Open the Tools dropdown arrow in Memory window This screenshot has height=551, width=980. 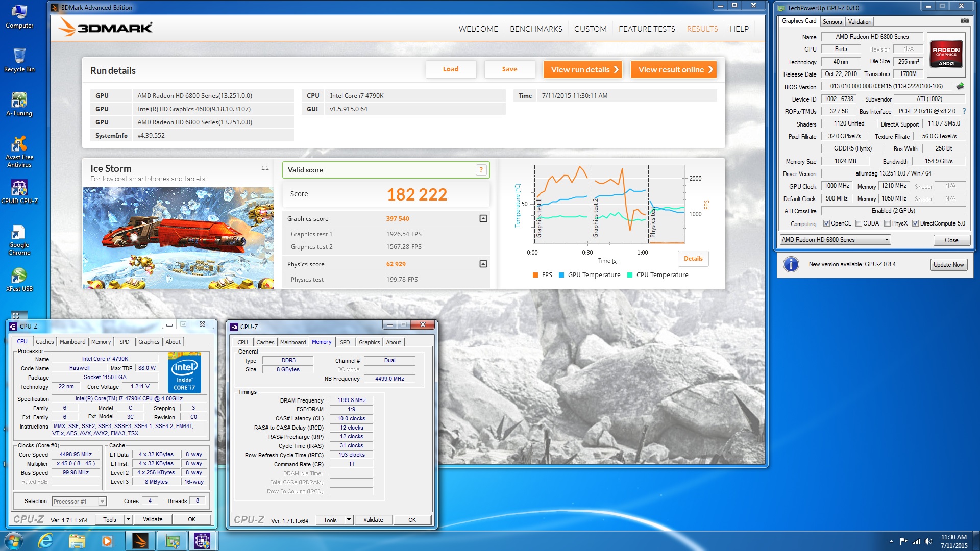[349, 520]
